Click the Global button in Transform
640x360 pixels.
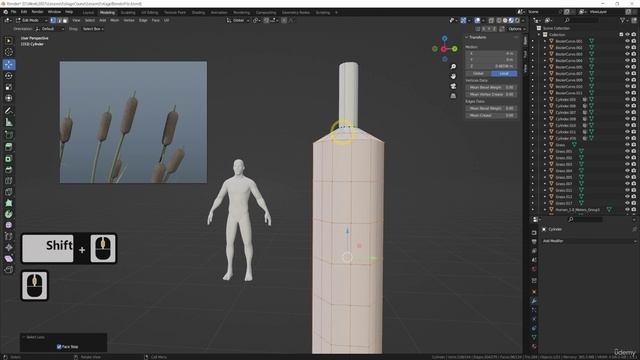(478, 73)
